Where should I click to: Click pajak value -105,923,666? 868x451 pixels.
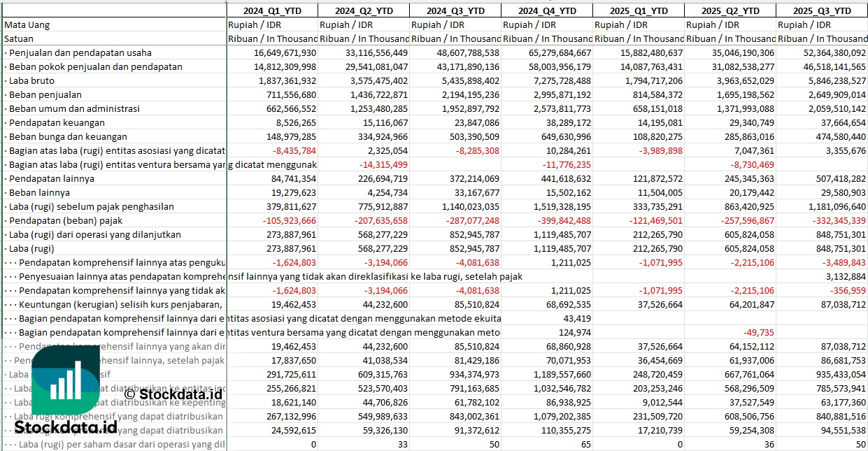click(290, 220)
